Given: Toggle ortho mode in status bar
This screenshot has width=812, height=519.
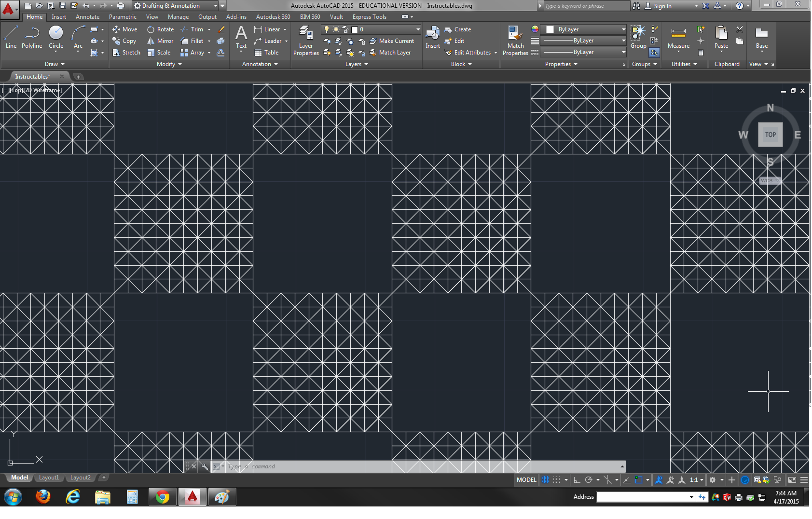Looking at the screenshot, I should [x=577, y=480].
